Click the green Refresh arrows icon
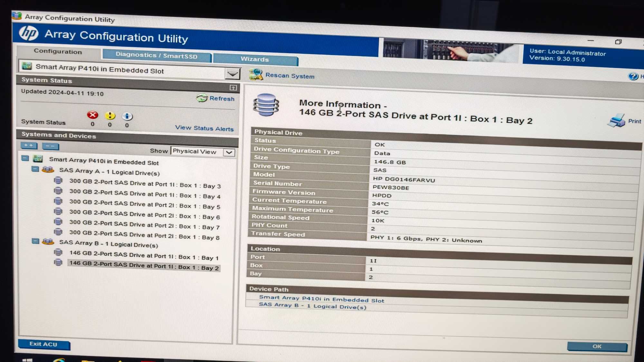This screenshot has width=644, height=362. click(202, 98)
